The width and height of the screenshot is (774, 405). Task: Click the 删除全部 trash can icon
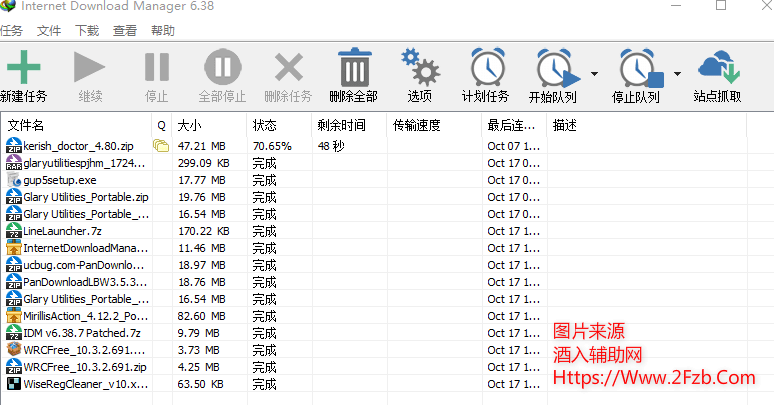point(354,68)
